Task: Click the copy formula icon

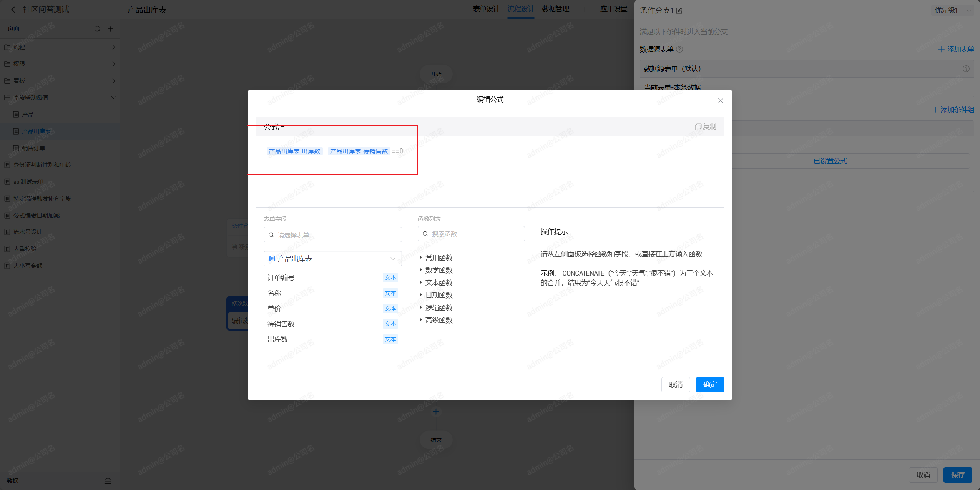Action: pyautogui.click(x=698, y=127)
